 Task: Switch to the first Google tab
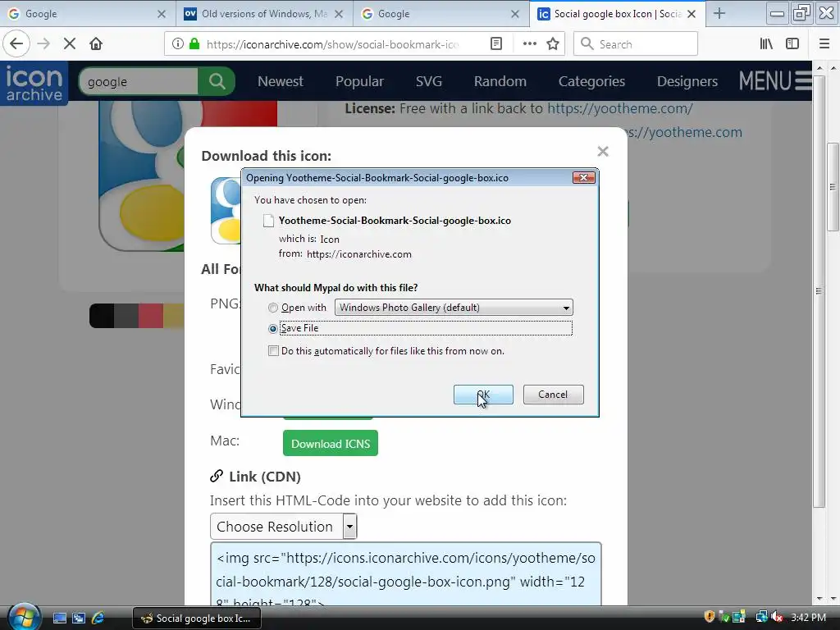[x=88, y=14]
